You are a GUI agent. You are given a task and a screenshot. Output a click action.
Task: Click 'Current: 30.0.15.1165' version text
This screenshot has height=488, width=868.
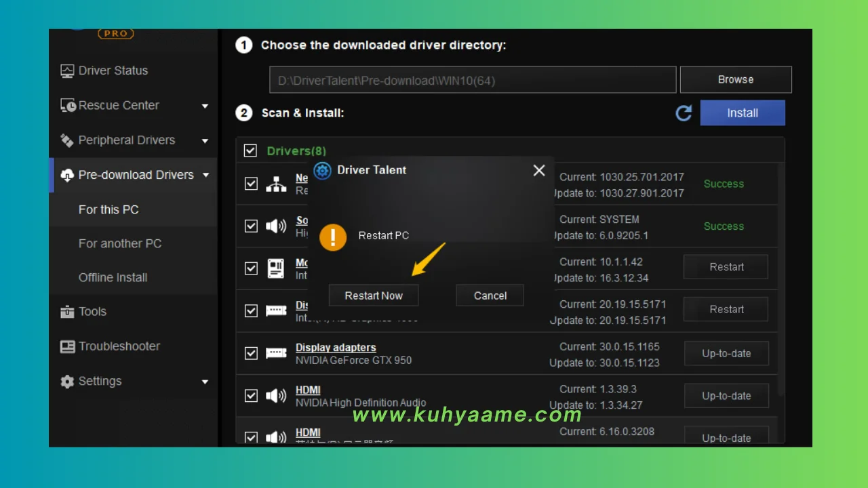tap(610, 346)
